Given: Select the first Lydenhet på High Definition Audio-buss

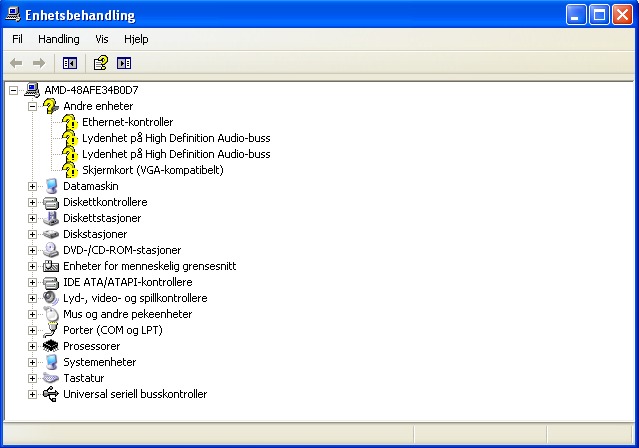Looking at the screenshot, I should point(176,138).
